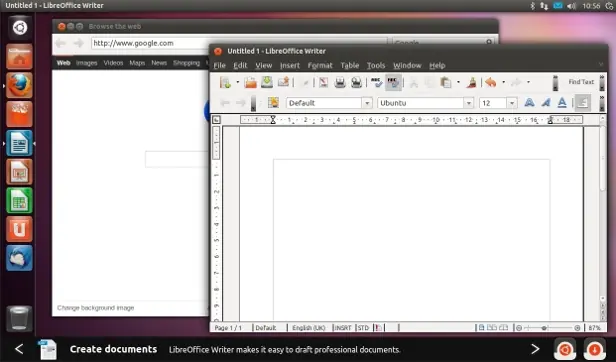The width and height of the screenshot is (616, 362).
Task: Select single-page view layout in status bar
Action: pyautogui.click(x=481, y=327)
